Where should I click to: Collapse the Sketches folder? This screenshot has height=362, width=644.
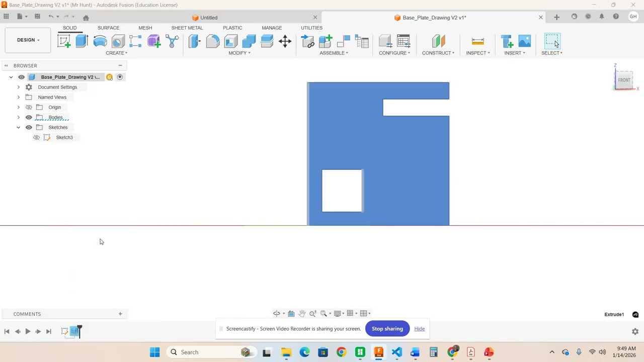click(x=19, y=127)
